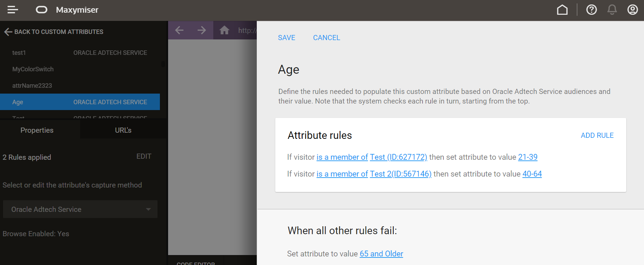Go back to Custom Attributes

tap(59, 32)
